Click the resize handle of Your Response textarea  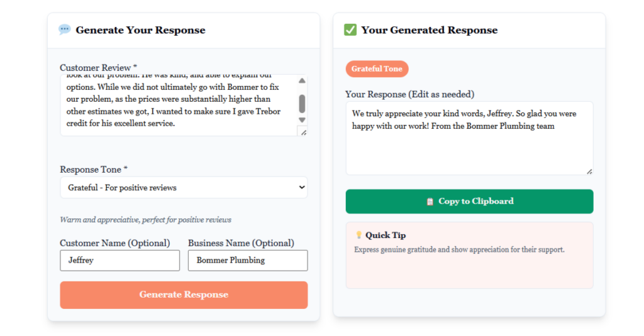point(589,171)
